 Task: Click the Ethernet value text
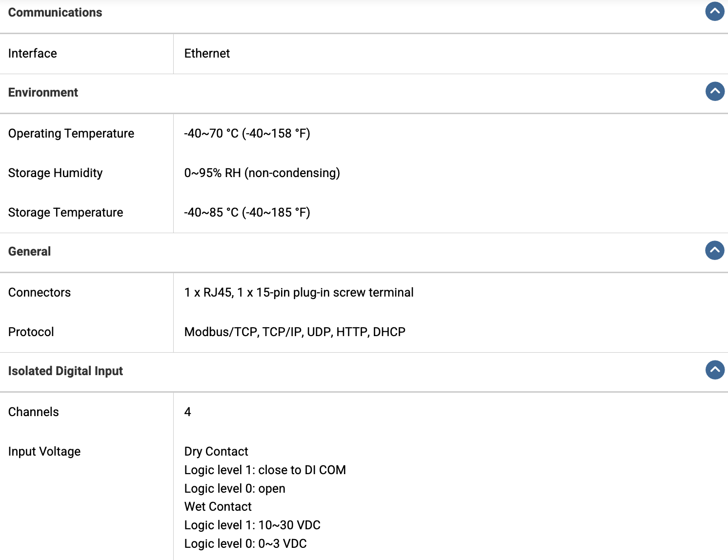point(207,53)
